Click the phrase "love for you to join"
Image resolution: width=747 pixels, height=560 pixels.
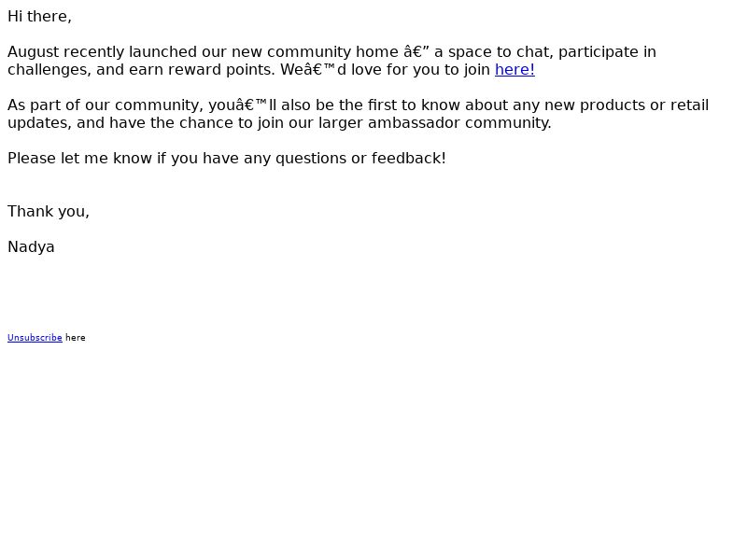(x=421, y=69)
